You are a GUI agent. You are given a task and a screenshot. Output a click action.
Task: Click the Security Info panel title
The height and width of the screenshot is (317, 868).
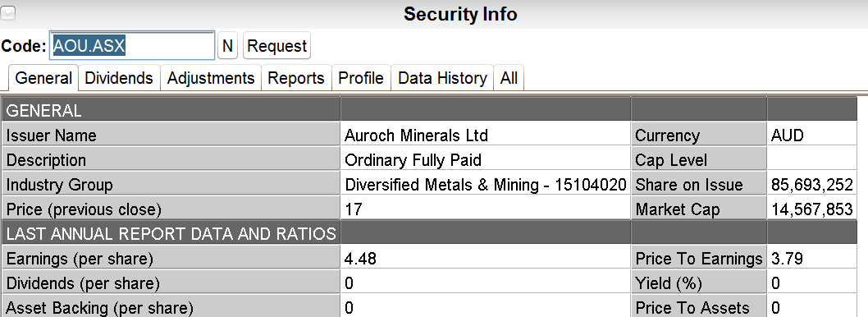tap(460, 14)
